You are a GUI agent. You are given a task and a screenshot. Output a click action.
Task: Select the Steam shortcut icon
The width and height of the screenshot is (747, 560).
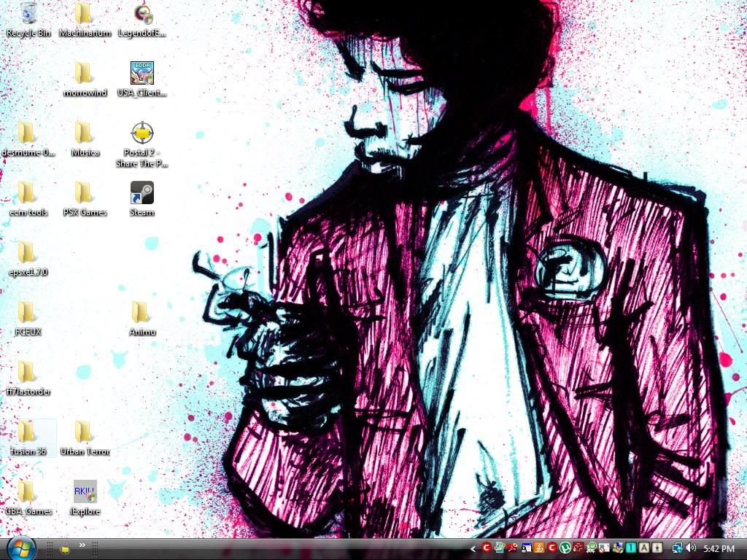[x=142, y=199]
